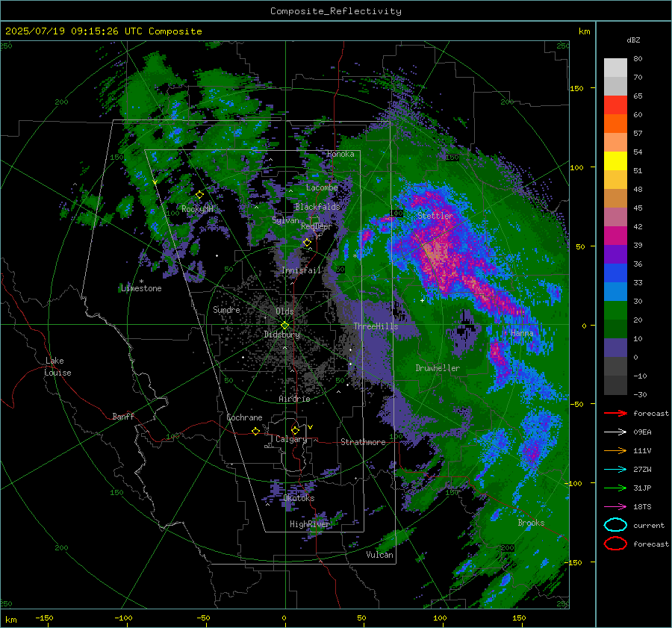Click the Sundre label
This screenshot has height=628, width=672.
click(x=226, y=309)
